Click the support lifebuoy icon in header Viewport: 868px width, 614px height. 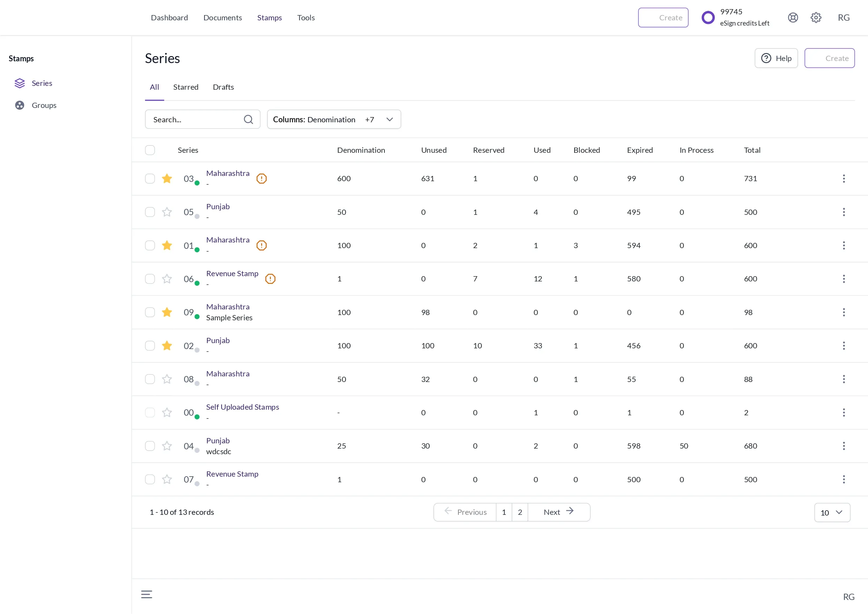(x=793, y=18)
